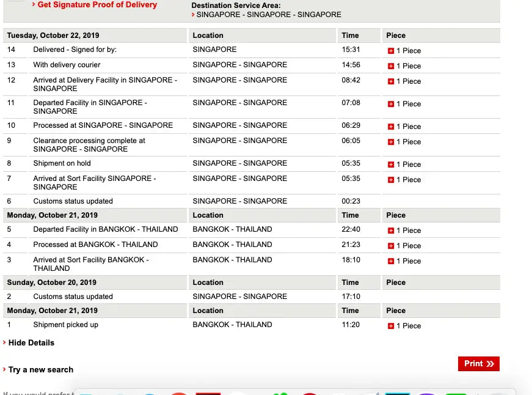
Task: Click the Delivered - Signed for by: status text
Action: (75, 50)
